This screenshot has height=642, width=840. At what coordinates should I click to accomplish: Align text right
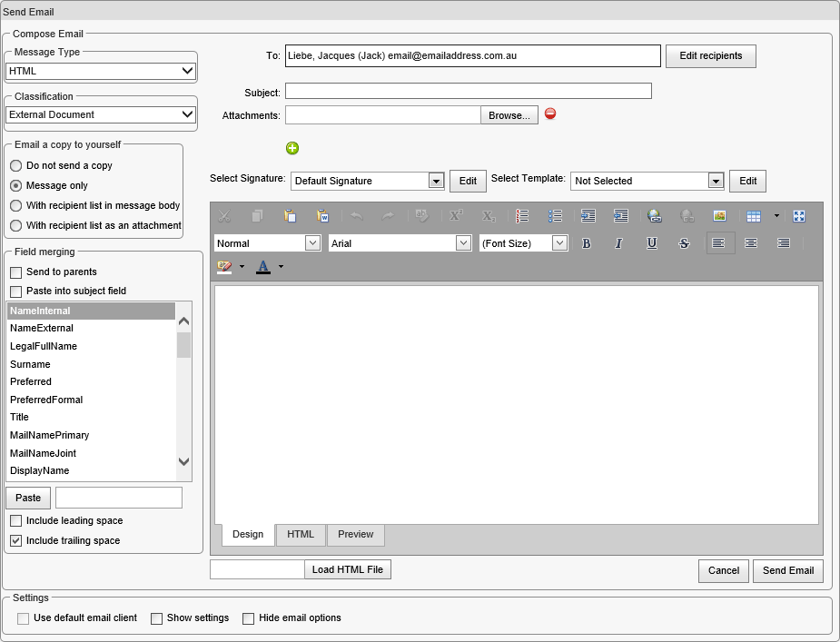pos(784,243)
